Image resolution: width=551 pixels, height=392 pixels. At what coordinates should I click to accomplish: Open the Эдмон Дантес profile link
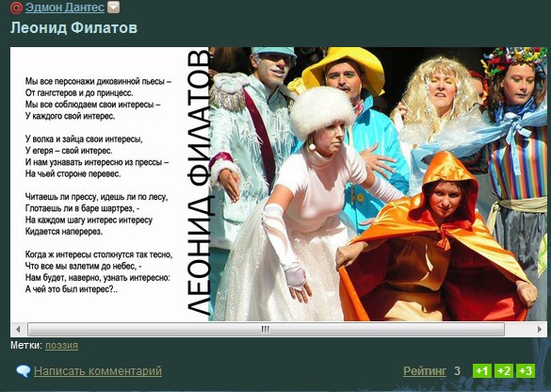pyautogui.click(x=65, y=8)
